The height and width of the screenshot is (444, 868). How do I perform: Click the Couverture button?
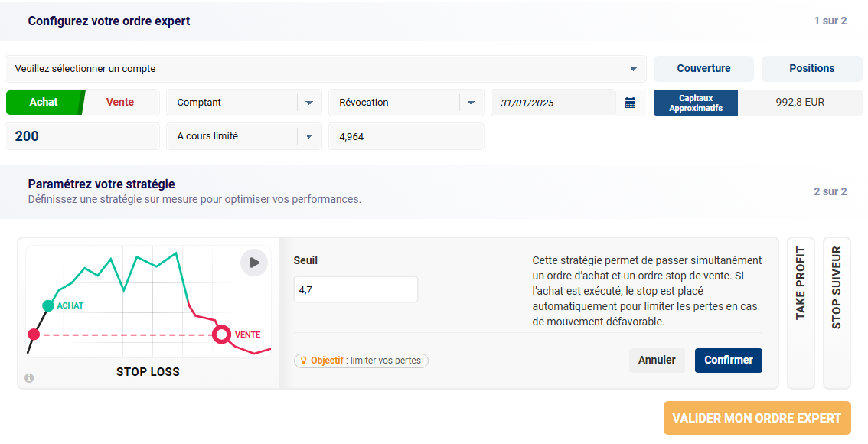point(703,69)
